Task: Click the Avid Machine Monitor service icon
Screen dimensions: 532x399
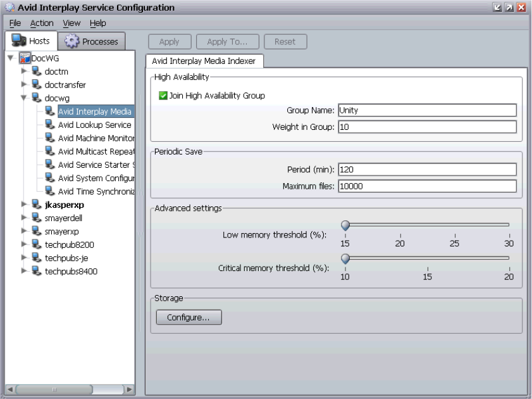Action: 50,138
